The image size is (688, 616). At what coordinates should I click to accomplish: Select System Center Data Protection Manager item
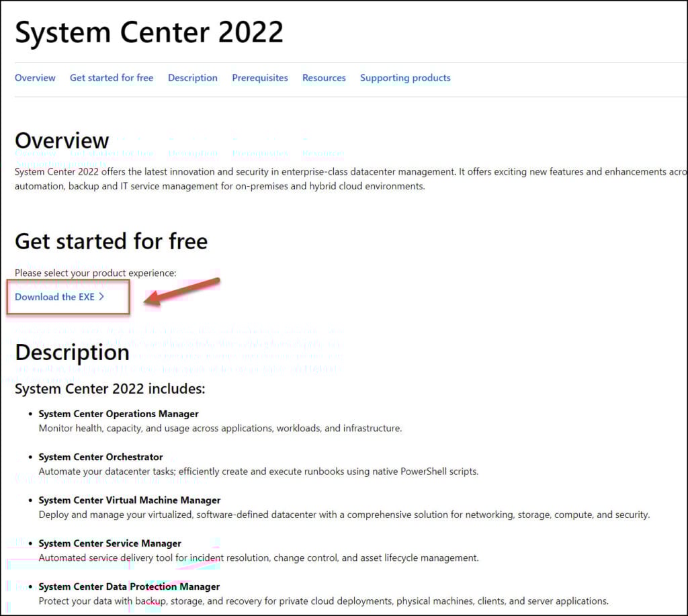129,586
